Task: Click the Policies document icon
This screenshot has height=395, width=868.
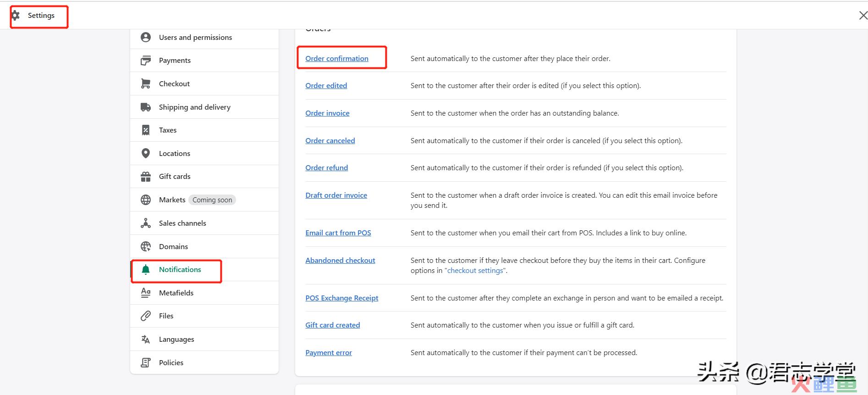Action: pos(146,362)
